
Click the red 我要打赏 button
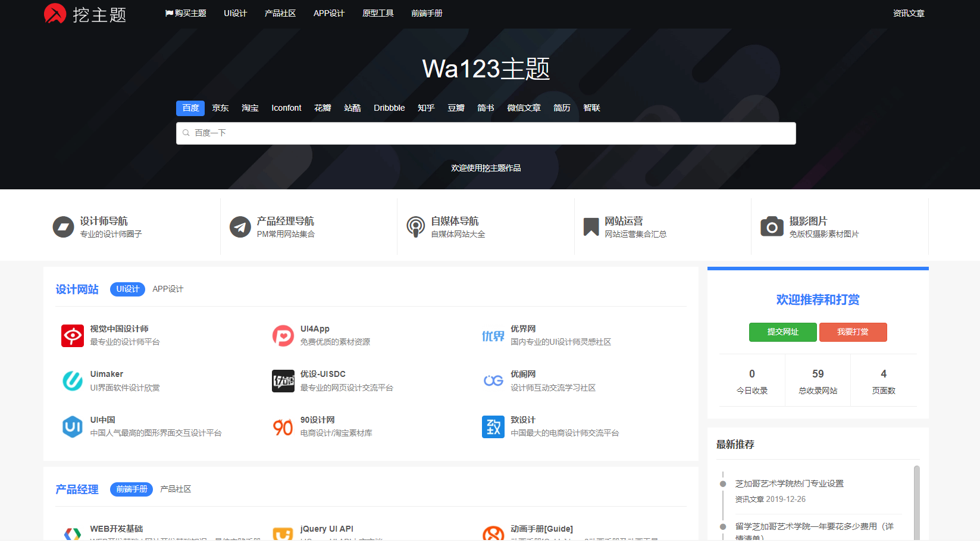tap(853, 332)
